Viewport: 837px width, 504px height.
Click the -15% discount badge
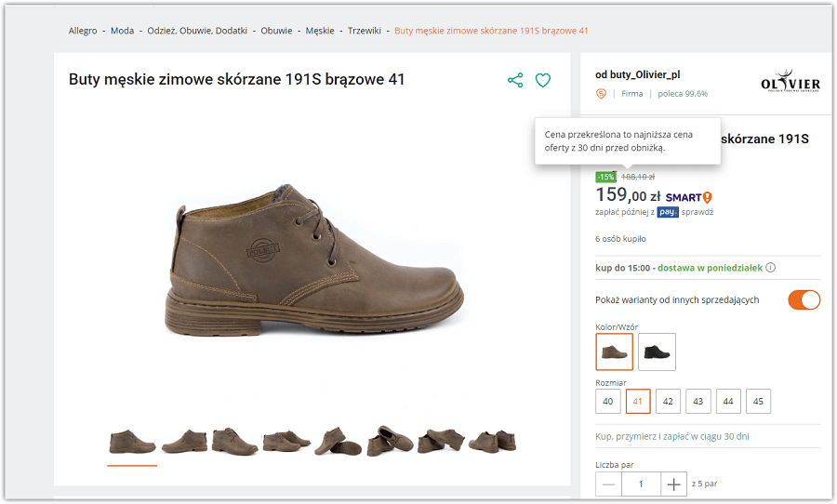(605, 177)
